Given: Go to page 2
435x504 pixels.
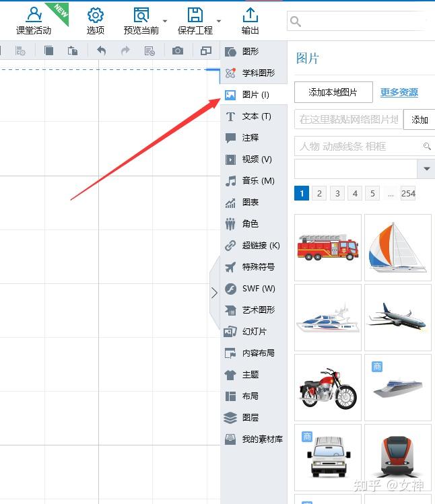Looking at the screenshot, I should pos(319,193).
